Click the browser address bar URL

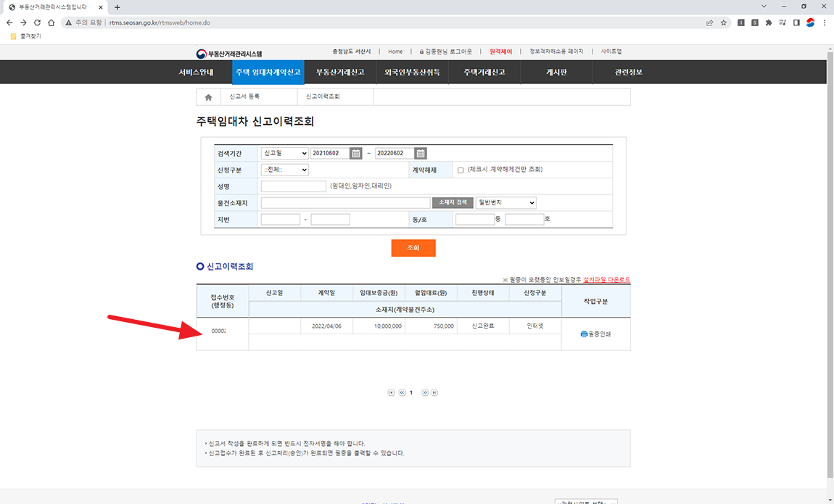point(160,23)
